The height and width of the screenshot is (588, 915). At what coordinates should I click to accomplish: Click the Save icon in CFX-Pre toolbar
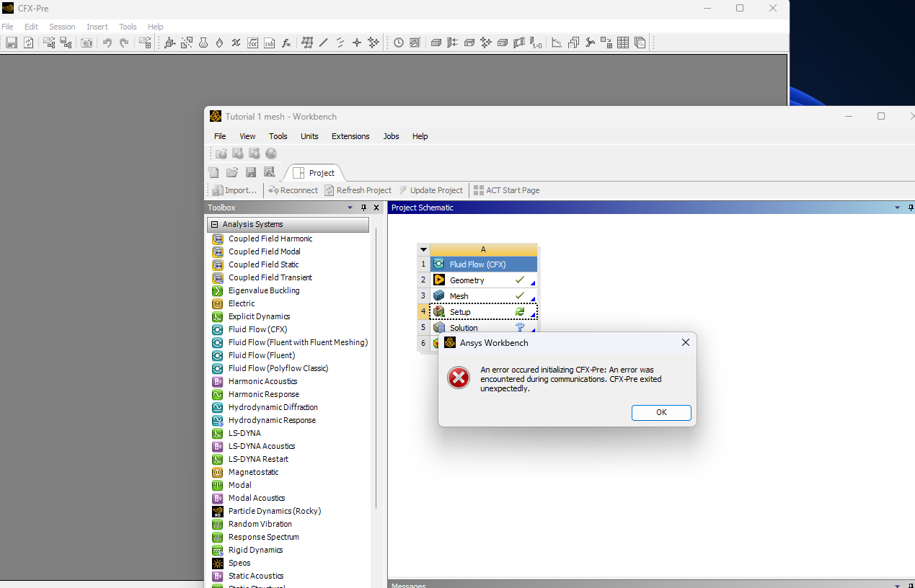point(12,43)
